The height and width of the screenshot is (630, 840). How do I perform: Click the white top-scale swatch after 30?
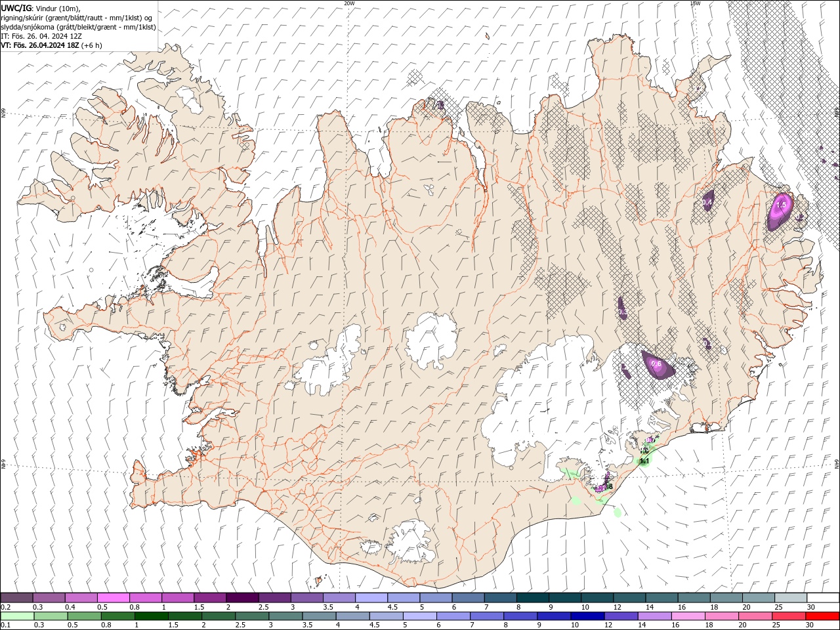[824, 597]
